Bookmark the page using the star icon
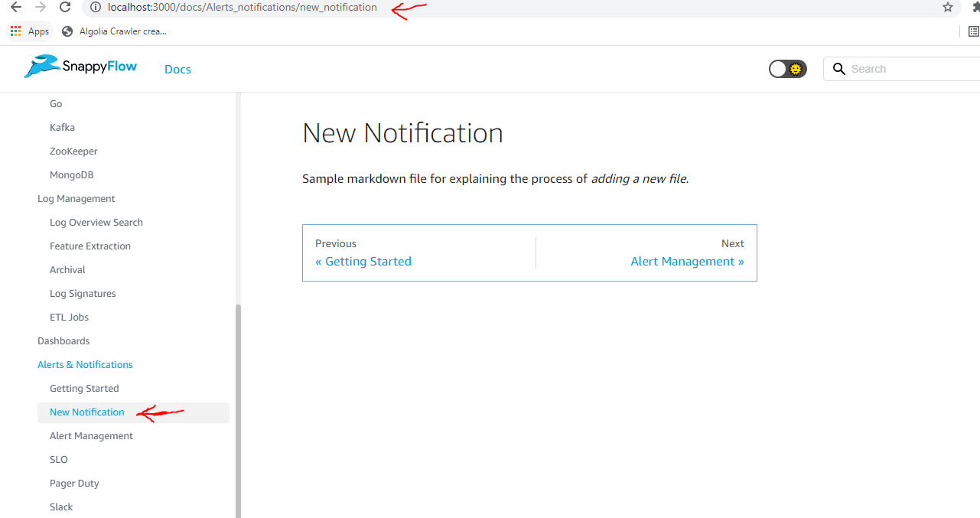Image resolution: width=980 pixels, height=518 pixels. pos(948,8)
